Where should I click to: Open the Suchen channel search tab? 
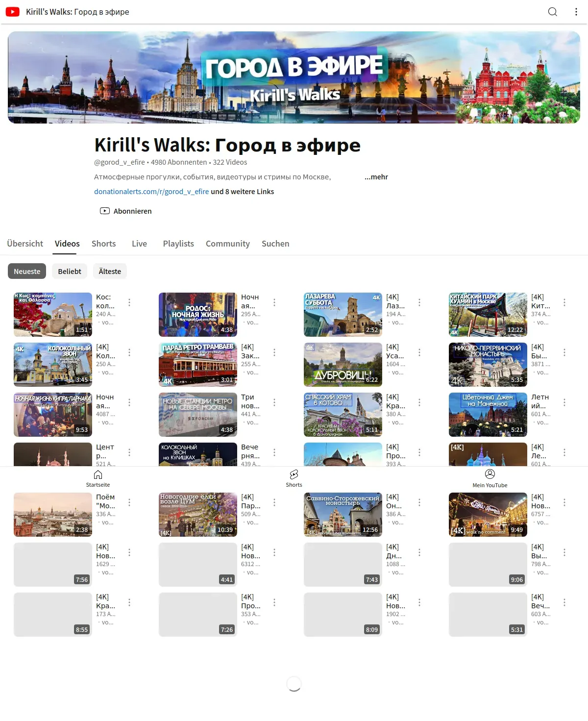[275, 244]
